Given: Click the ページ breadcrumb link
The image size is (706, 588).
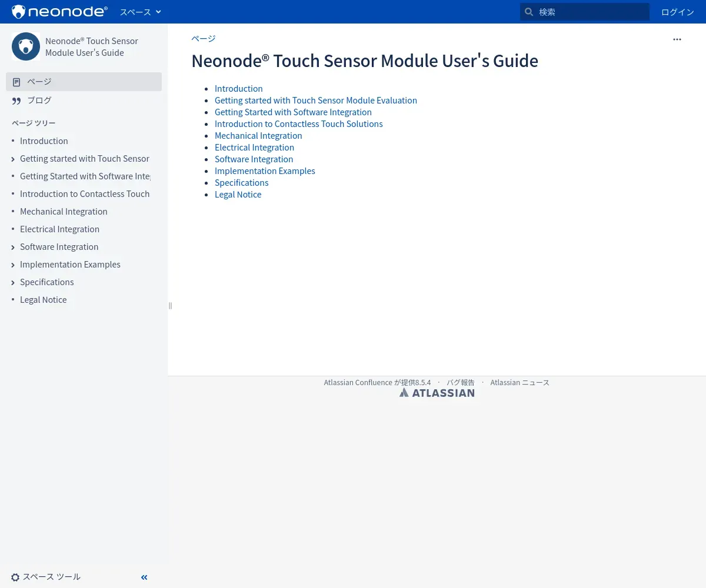Looking at the screenshot, I should pyautogui.click(x=204, y=38).
